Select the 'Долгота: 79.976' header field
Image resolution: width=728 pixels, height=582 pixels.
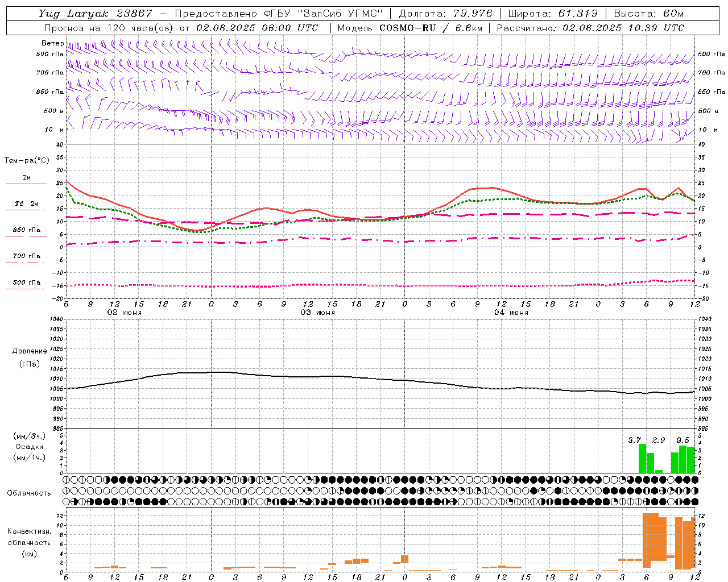coord(446,14)
